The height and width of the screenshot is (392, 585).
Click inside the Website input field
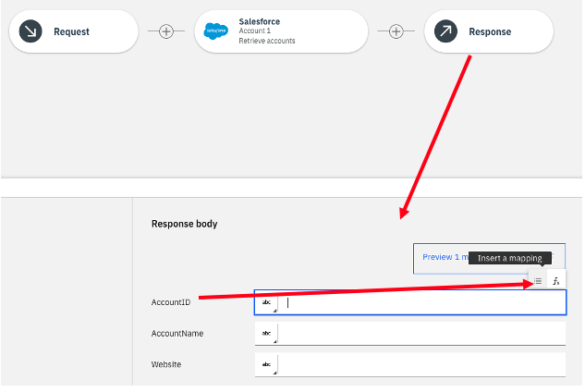(421, 364)
